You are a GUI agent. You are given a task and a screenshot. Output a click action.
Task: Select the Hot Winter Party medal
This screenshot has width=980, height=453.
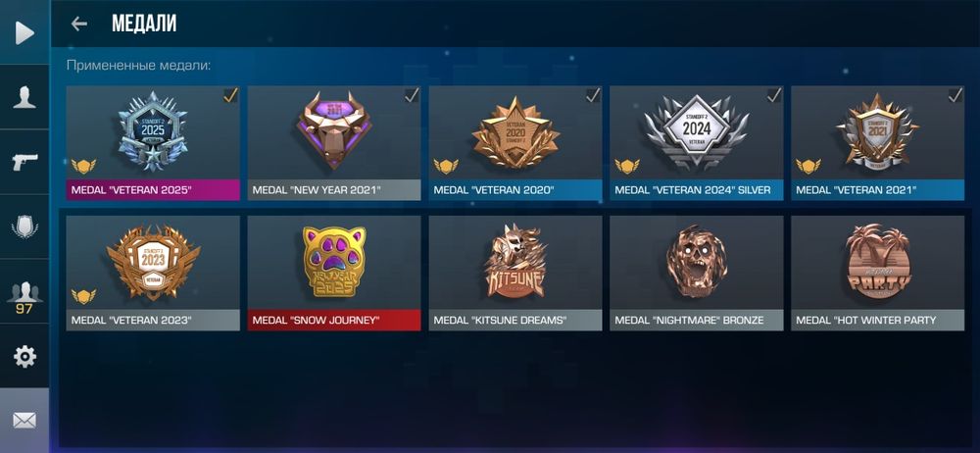[x=878, y=273]
